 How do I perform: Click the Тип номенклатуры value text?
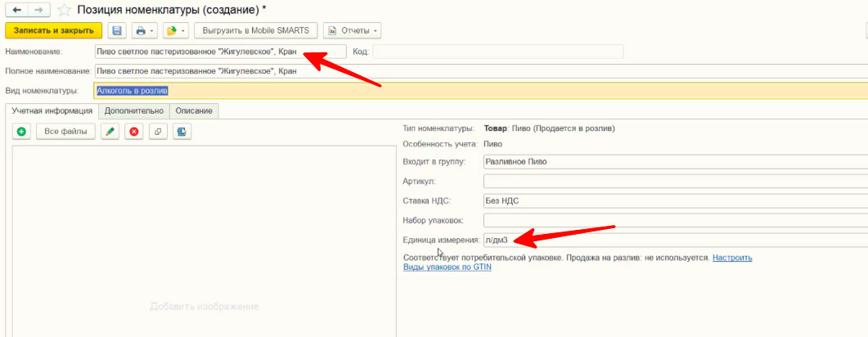click(549, 128)
